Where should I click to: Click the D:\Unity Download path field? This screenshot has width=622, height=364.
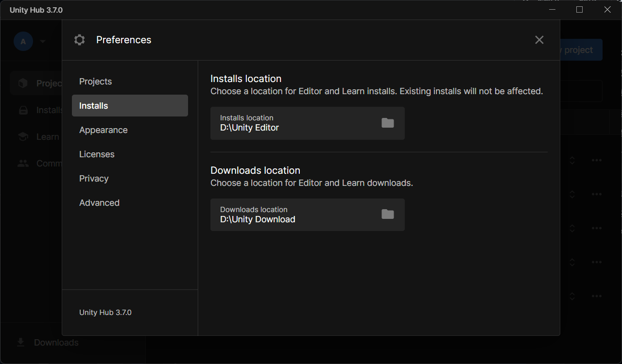(x=308, y=215)
